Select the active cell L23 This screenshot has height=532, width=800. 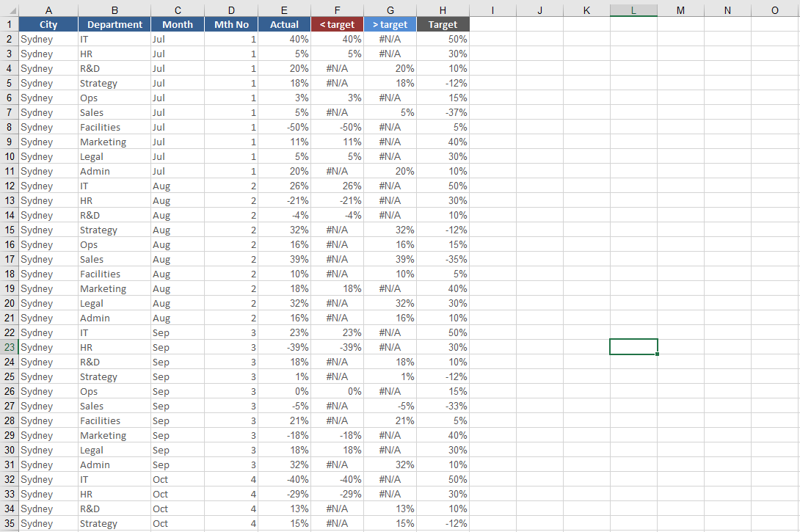[633, 347]
